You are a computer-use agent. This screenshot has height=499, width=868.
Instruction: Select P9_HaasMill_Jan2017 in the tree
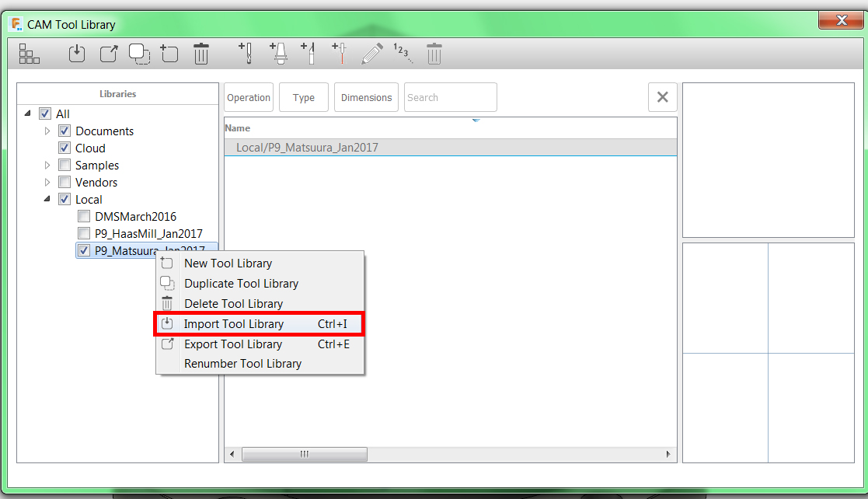[148, 234]
